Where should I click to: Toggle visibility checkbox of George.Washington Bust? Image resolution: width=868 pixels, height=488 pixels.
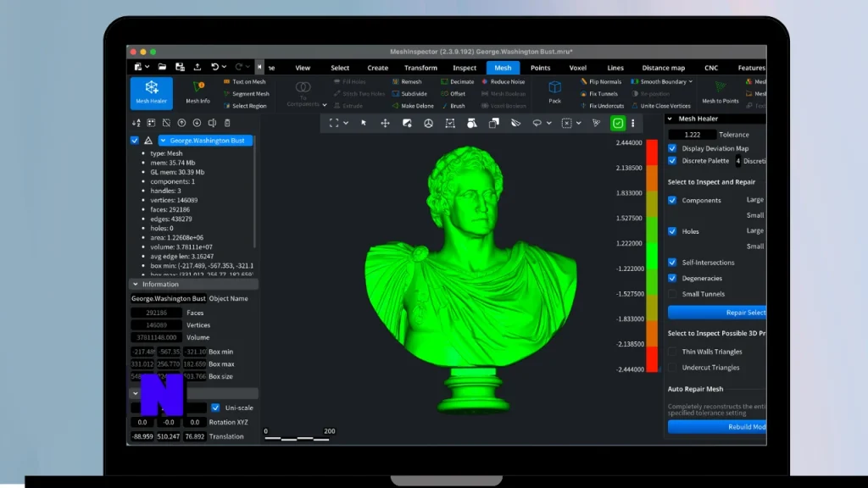pyautogui.click(x=135, y=141)
